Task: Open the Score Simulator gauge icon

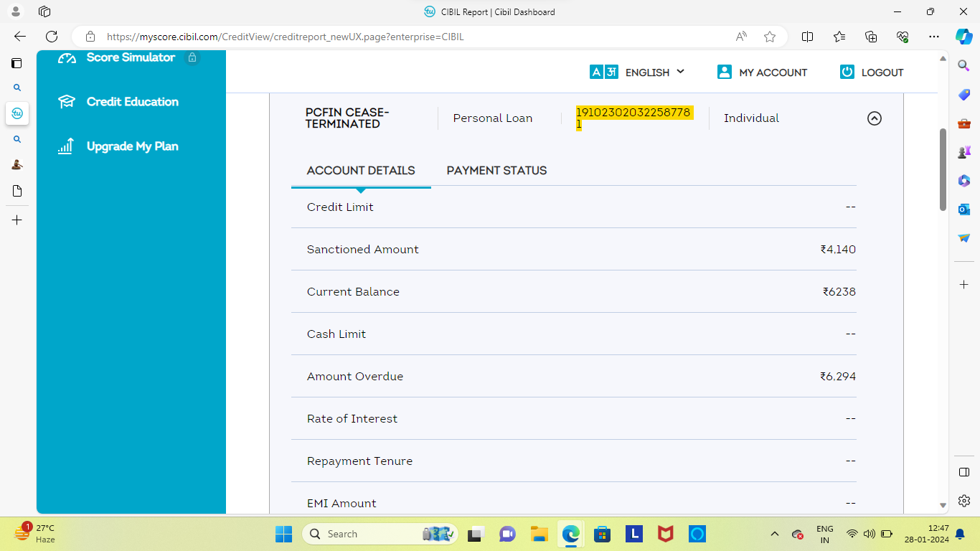Action: pos(67,58)
